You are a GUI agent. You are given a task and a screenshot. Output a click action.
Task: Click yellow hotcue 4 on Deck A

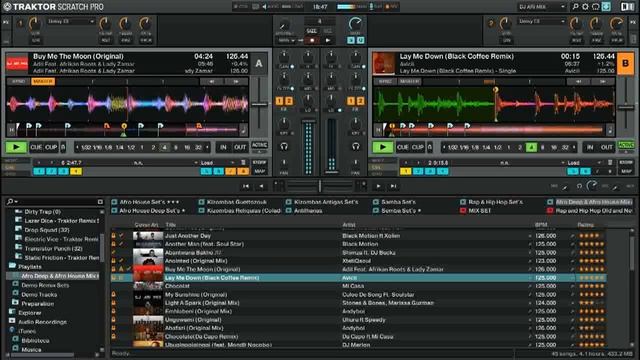[76, 171]
